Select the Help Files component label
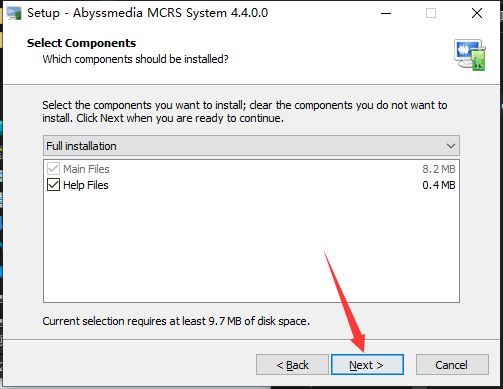The height and width of the screenshot is (389, 503). click(86, 185)
